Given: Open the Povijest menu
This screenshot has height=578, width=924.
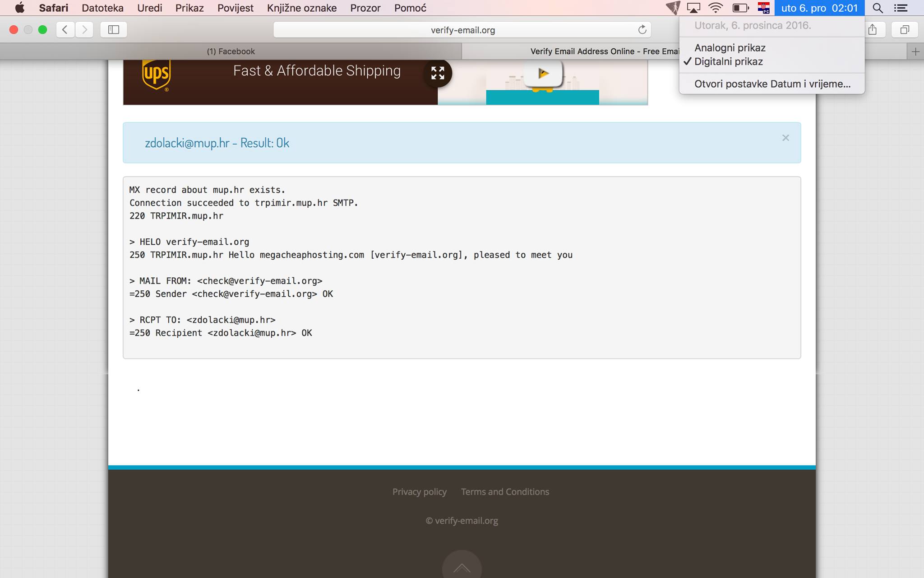Looking at the screenshot, I should pyautogui.click(x=235, y=8).
